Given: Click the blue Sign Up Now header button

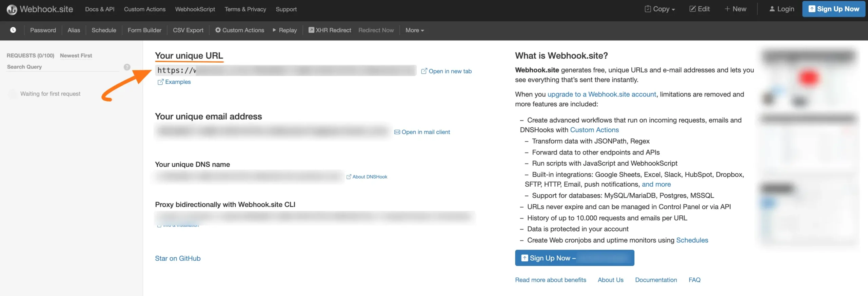Looking at the screenshot, I should pyautogui.click(x=833, y=9).
